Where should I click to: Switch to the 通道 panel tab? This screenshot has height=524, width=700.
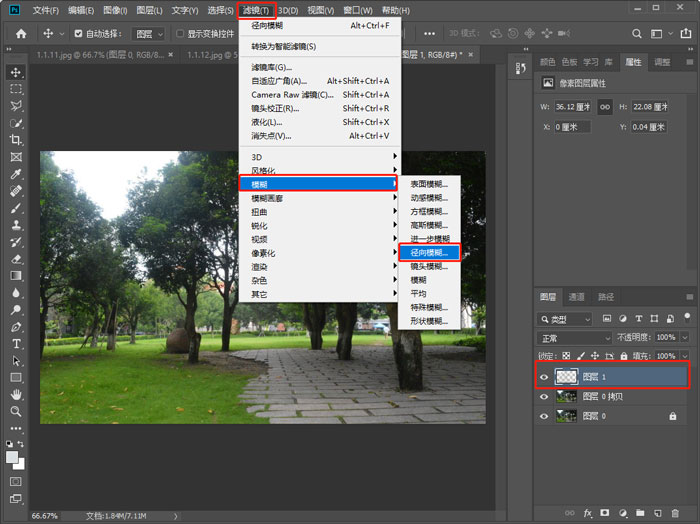576,297
